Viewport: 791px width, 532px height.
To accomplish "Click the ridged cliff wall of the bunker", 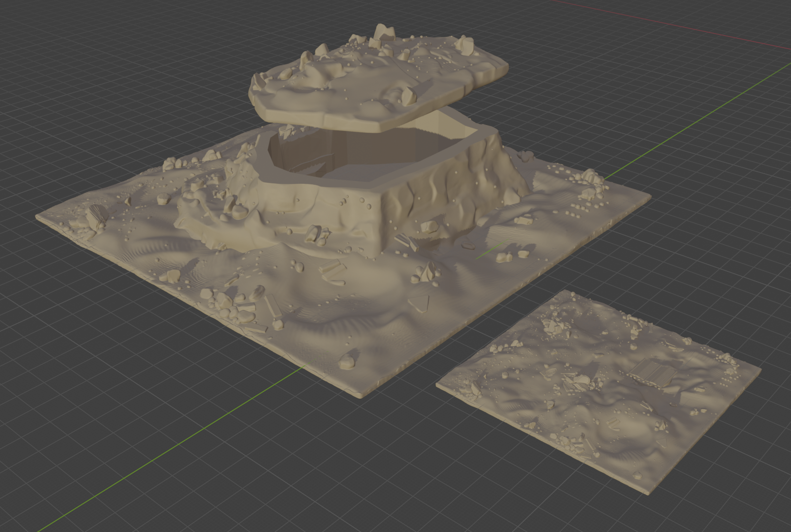I will [x=452, y=195].
